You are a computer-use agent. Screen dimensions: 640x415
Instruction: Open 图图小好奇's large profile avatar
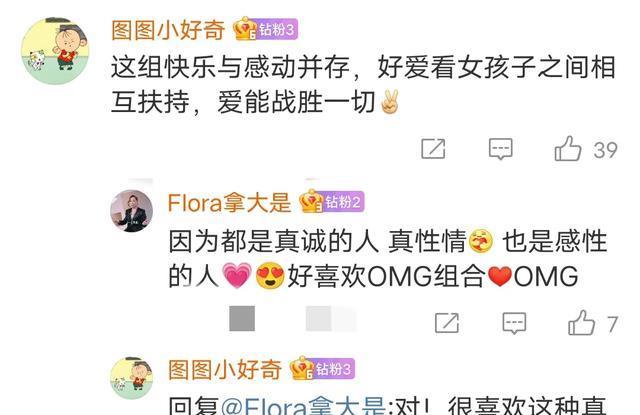click(x=55, y=51)
